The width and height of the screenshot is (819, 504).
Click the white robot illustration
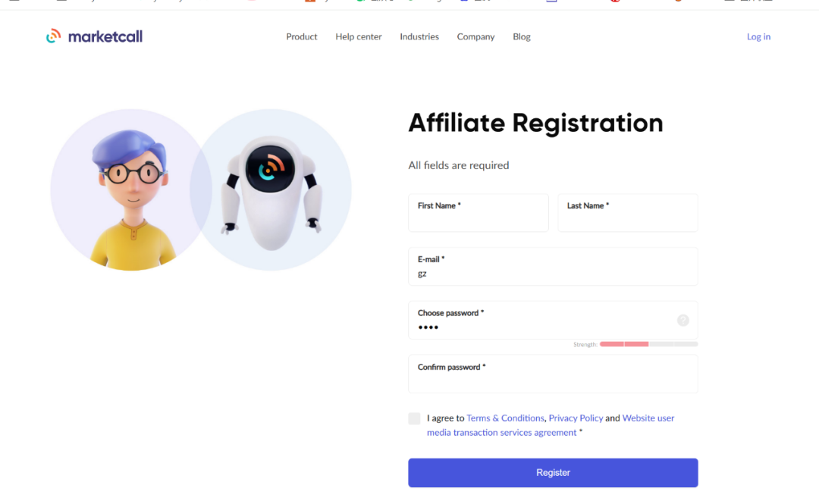point(270,189)
